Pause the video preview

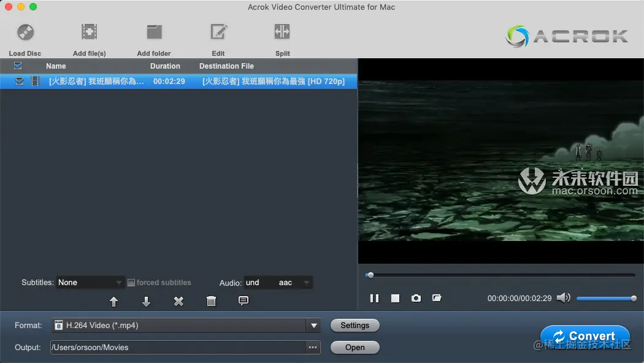pos(374,298)
